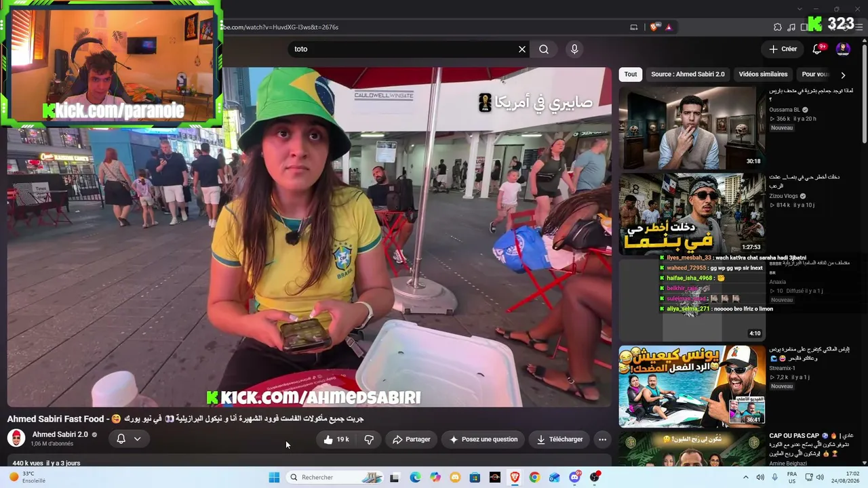This screenshot has height=488, width=868.
Task: Open the Brave Rewards triangle icon
Action: coord(669,27)
